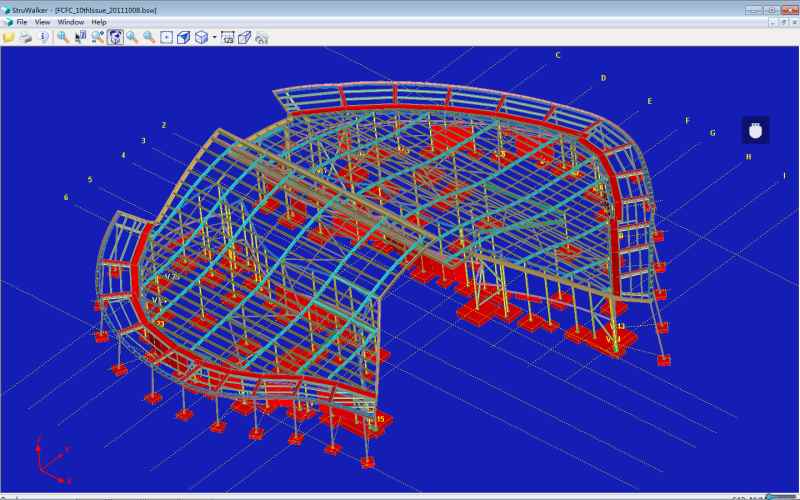Click the printer icon in toolbar
The image size is (800, 500).
click(26, 37)
